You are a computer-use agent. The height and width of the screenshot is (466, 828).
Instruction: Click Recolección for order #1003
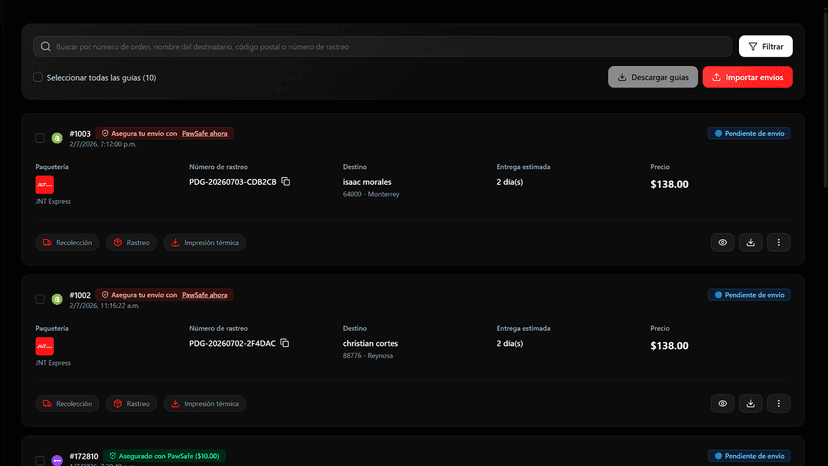pos(67,243)
